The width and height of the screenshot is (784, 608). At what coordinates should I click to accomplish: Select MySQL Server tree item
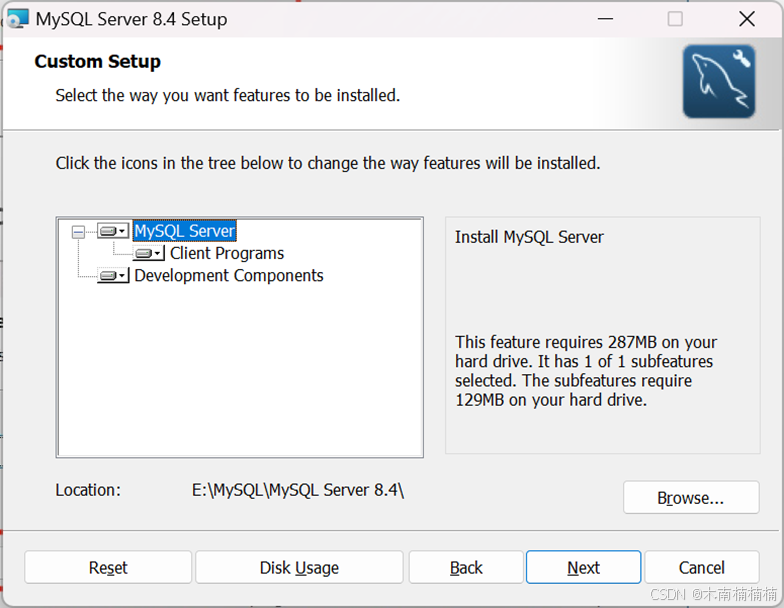click(x=184, y=231)
